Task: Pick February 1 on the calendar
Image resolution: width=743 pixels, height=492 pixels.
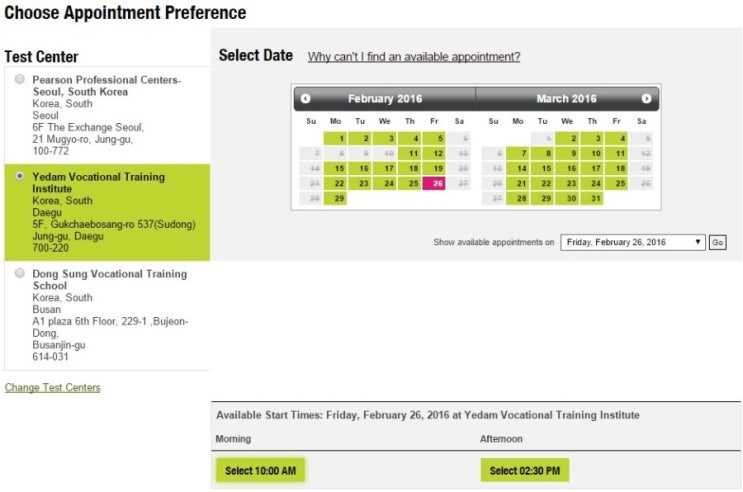Action: (x=340, y=138)
